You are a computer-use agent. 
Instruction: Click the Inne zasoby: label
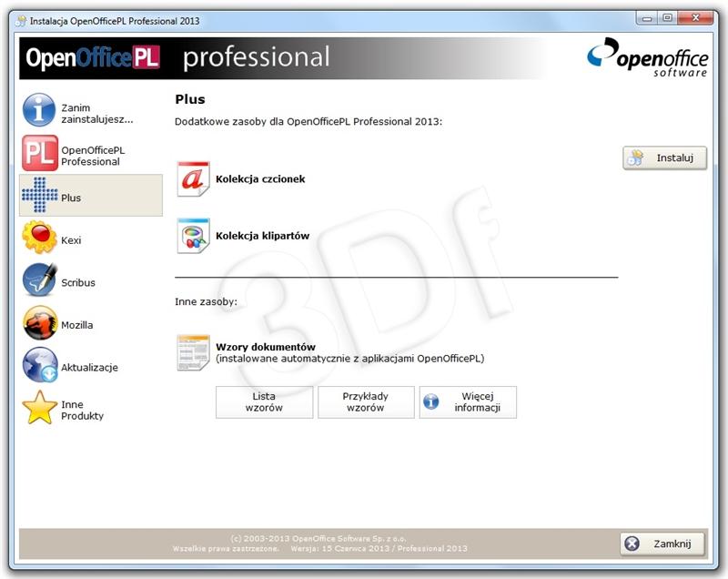[x=206, y=302]
